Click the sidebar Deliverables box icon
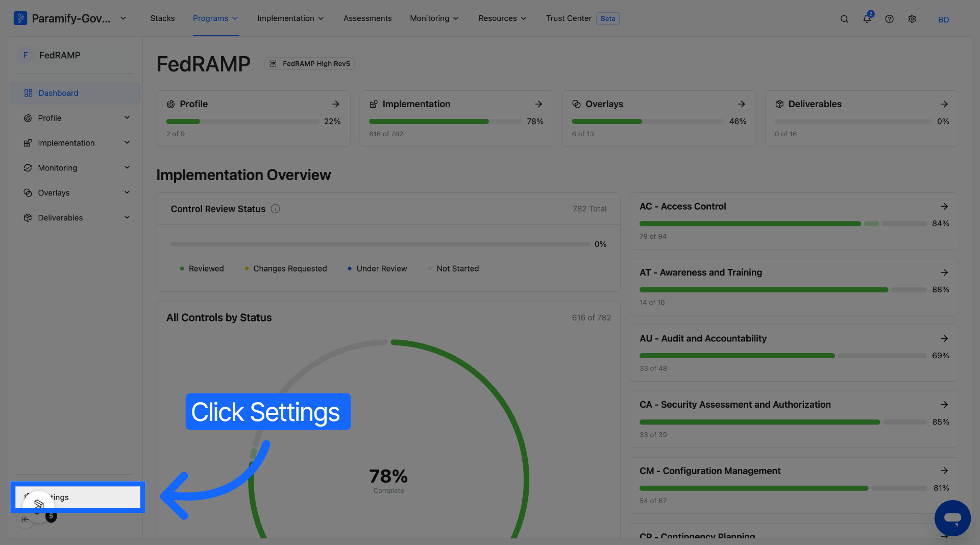 pyautogui.click(x=28, y=218)
